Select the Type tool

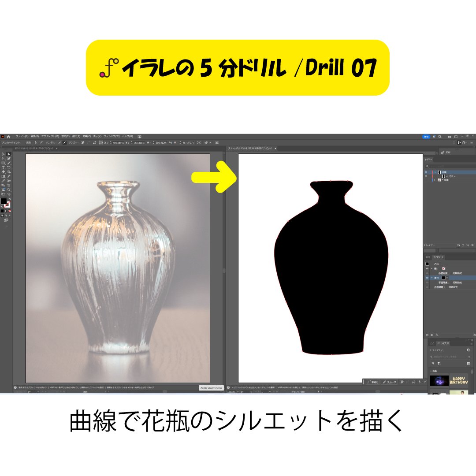coord(4,167)
